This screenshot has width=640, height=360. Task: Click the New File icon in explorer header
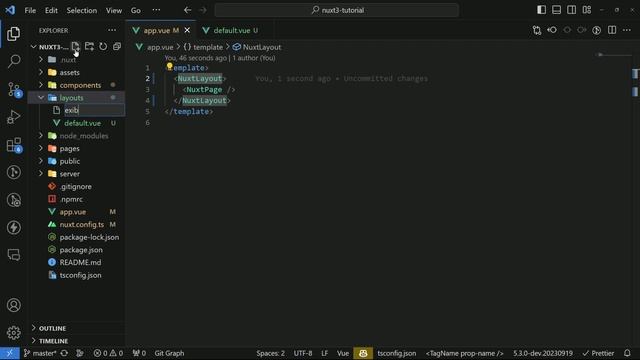(x=76, y=47)
